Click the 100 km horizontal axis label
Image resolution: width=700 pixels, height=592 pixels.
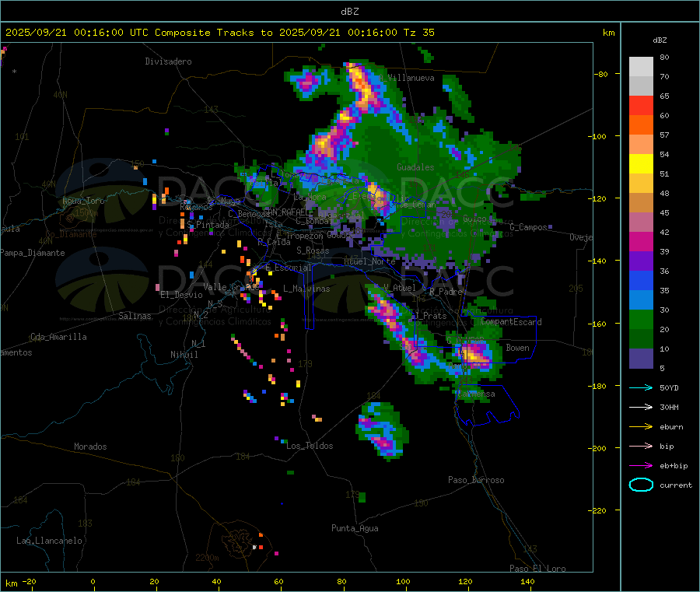coord(403,581)
